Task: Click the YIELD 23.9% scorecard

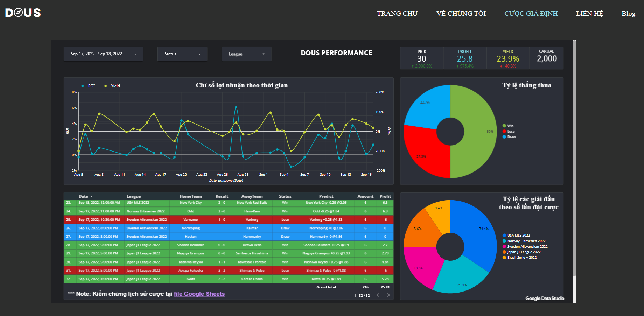Action: 508,58
